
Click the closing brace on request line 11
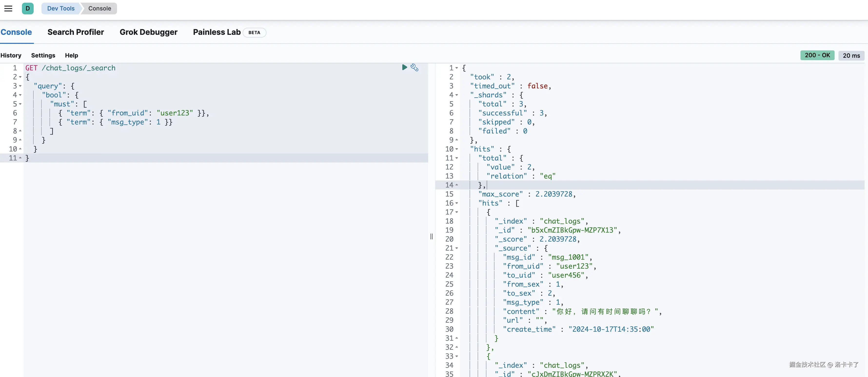click(27, 158)
